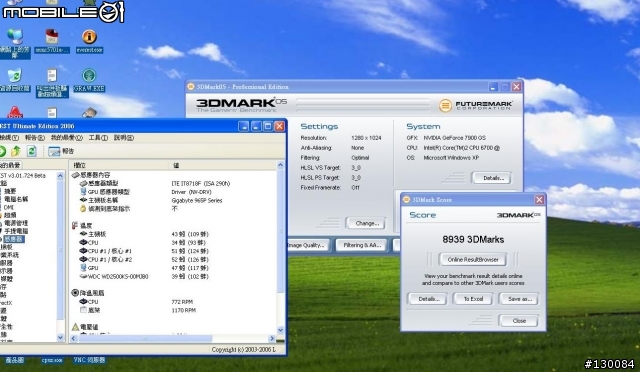Click the Image Quality button in 3DMark05
The height and width of the screenshot is (372, 640).
[x=308, y=245]
